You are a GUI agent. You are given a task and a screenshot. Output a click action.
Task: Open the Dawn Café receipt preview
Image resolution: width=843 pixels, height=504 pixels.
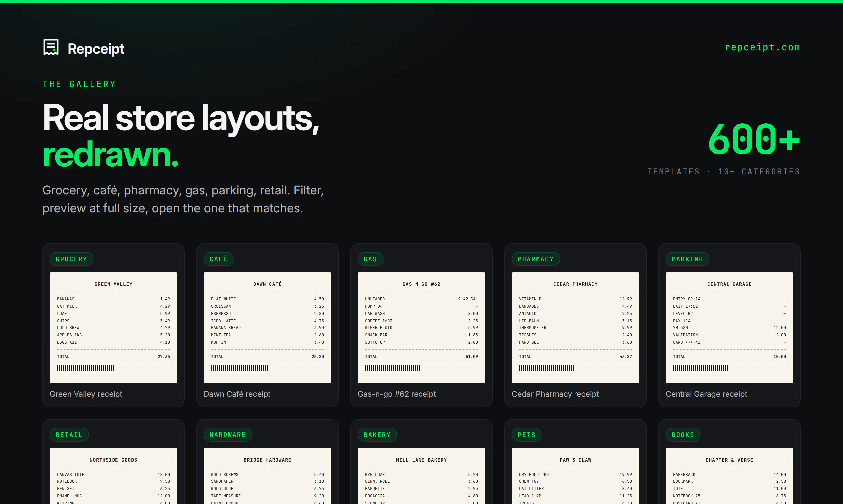[268, 327]
